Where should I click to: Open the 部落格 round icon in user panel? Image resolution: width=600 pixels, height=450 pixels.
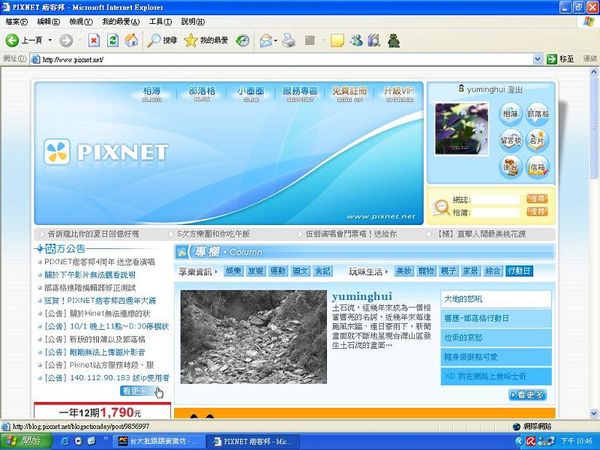[x=538, y=114]
